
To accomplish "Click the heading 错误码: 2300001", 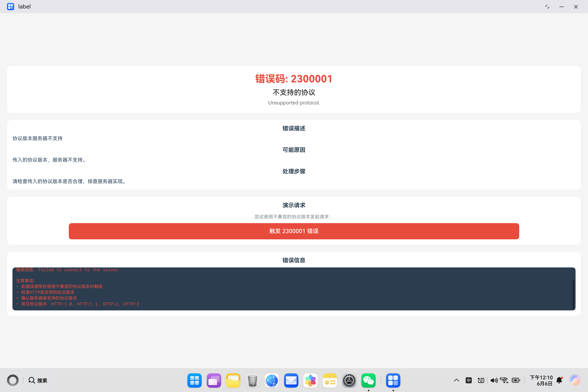I will 294,79.
